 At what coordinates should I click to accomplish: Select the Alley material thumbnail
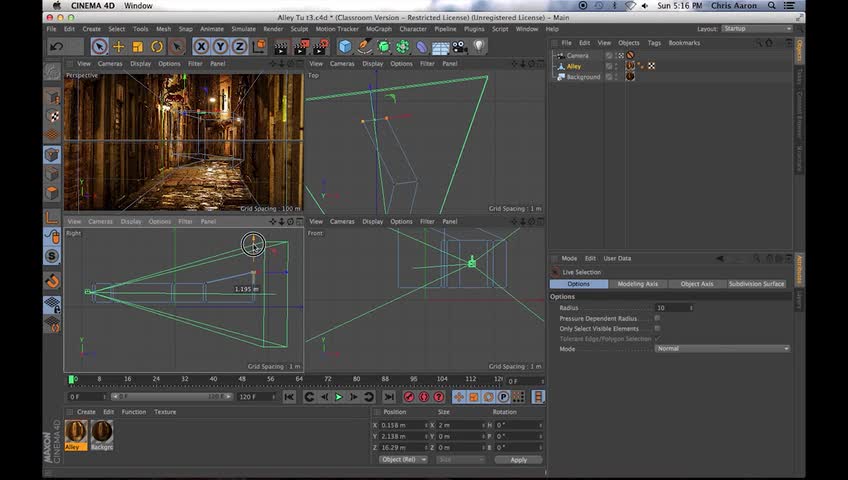(x=76, y=431)
